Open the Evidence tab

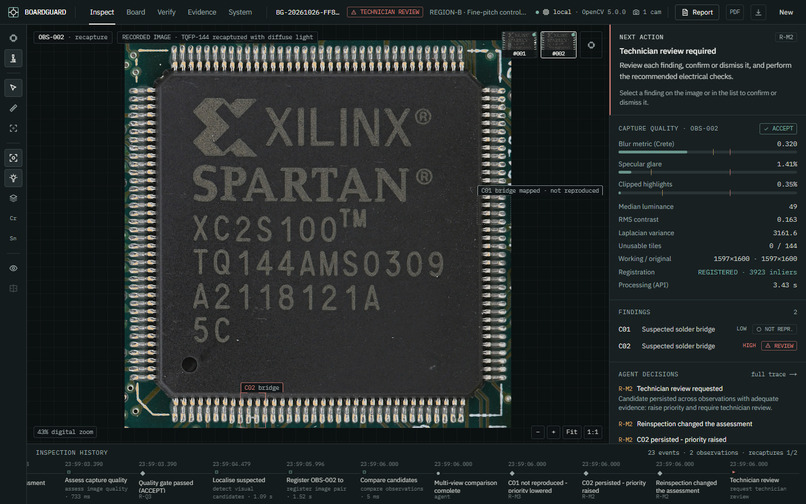[202, 12]
